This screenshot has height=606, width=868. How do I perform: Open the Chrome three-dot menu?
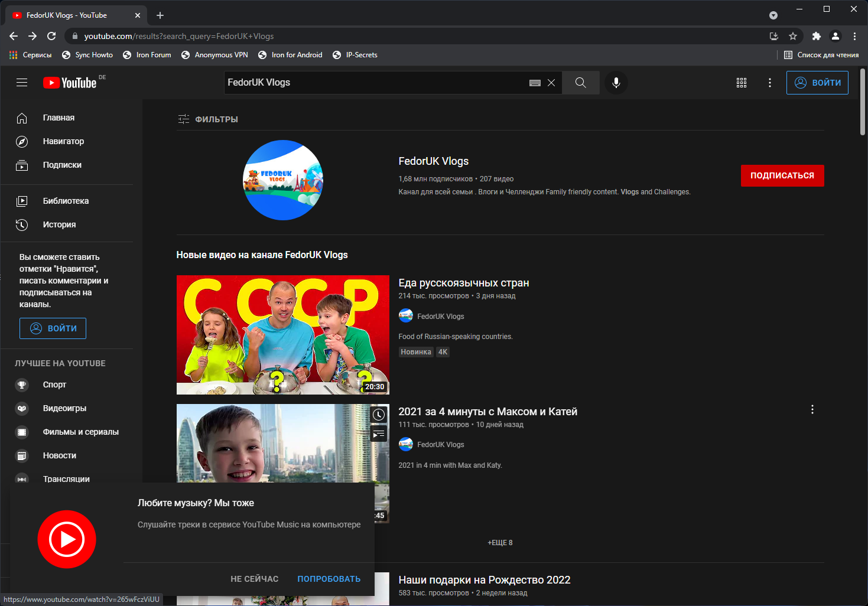tap(854, 36)
